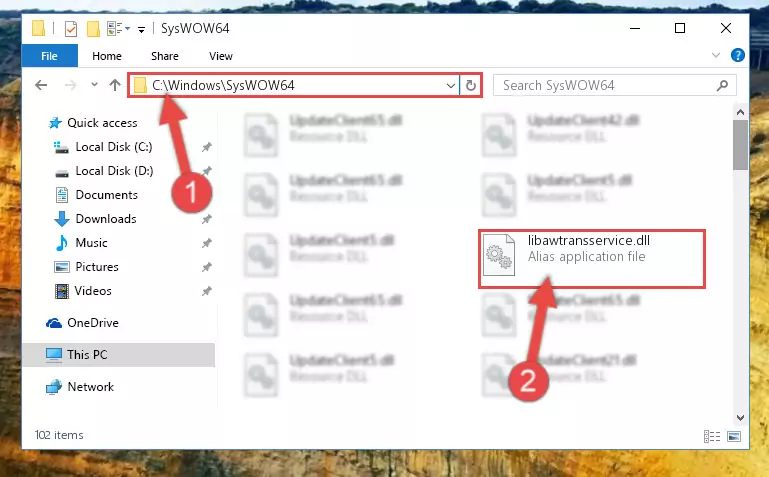This screenshot has height=477, width=769.
Task: Click the Properties icon in quick access toolbar
Action: pyautogui.click(x=71, y=28)
